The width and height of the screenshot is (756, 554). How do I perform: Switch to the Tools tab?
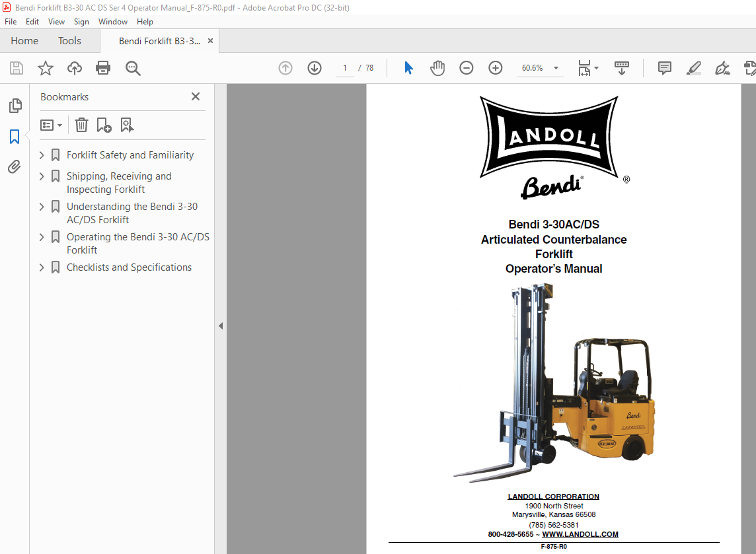pyautogui.click(x=69, y=41)
